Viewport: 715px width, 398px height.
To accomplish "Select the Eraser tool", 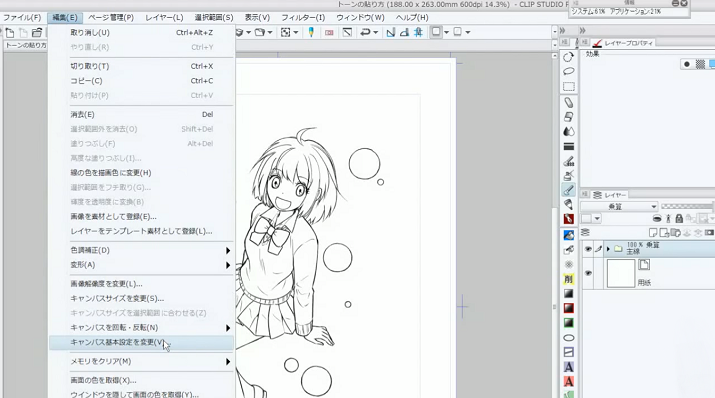I will click(x=568, y=117).
